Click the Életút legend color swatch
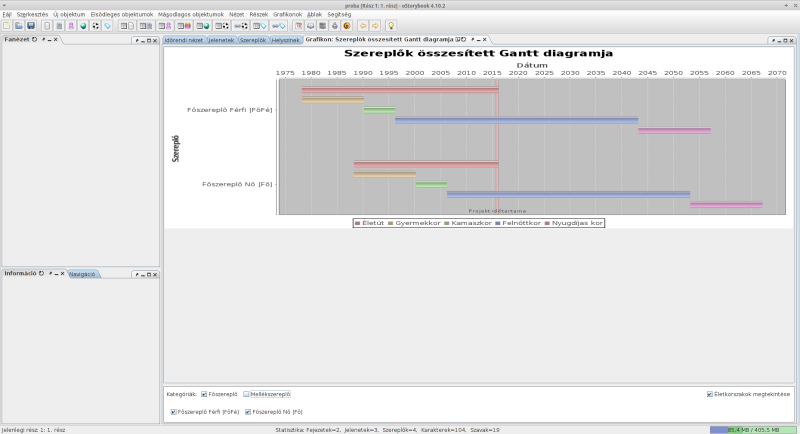 pyautogui.click(x=358, y=223)
